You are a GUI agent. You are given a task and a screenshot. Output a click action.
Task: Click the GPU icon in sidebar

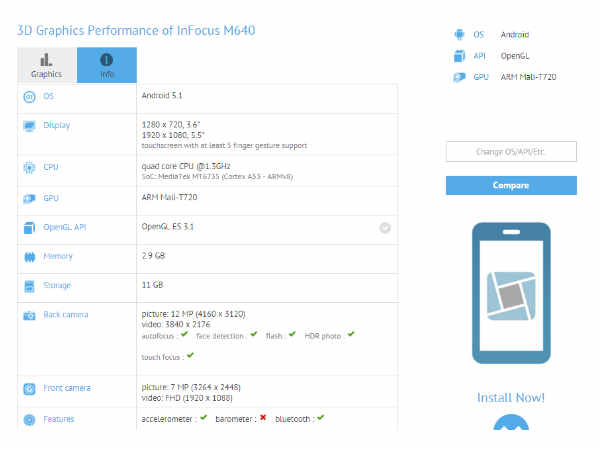click(459, 77)
